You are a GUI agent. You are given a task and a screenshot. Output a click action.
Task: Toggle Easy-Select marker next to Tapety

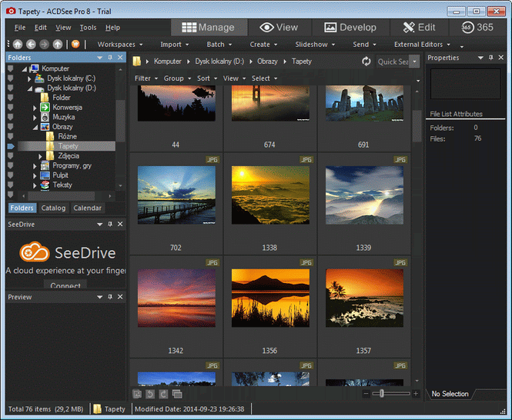pyautogui.click(x=11, y=146)
